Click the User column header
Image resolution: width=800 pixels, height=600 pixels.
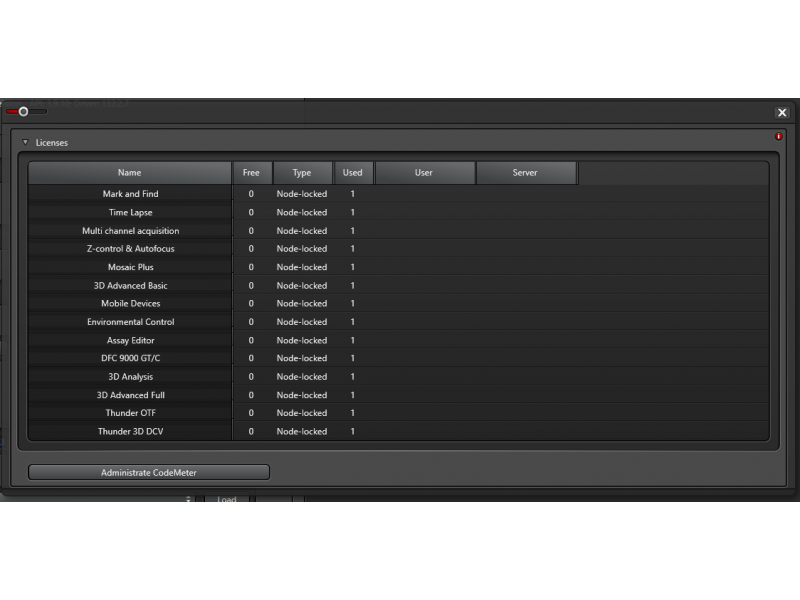coord(424,173)
